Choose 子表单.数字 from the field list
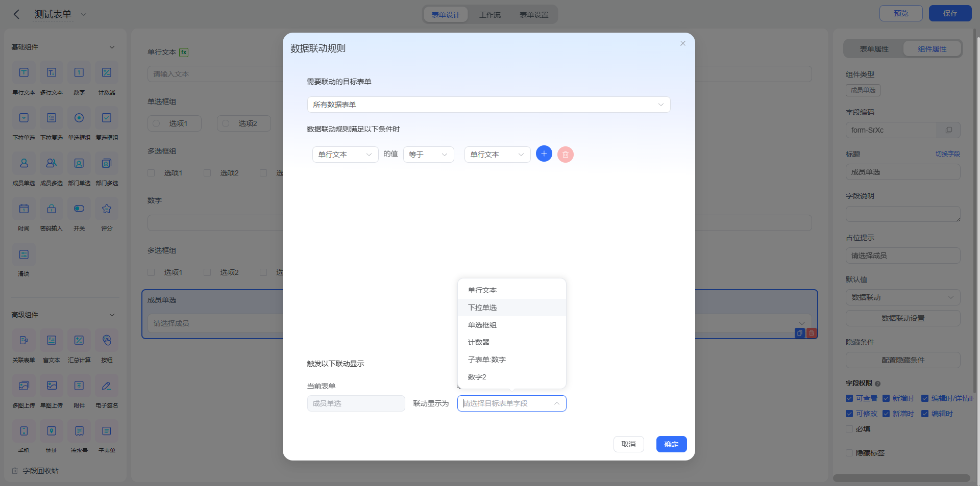Viewport: 980px width, 486px height. pos(512,360)
